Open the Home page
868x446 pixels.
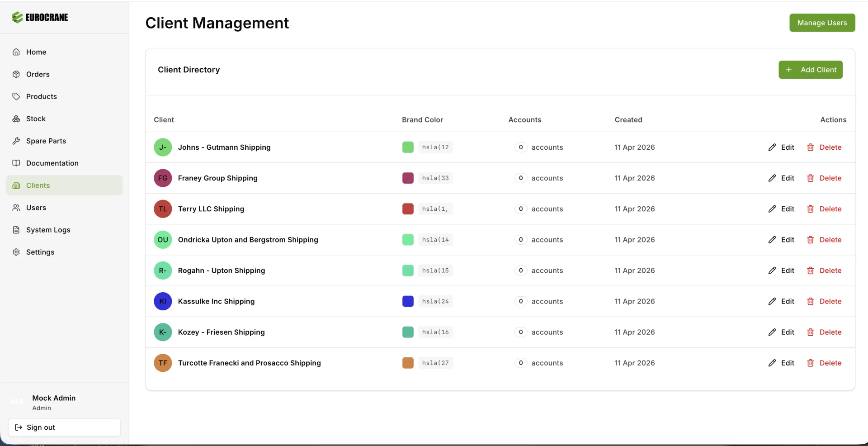36,52
